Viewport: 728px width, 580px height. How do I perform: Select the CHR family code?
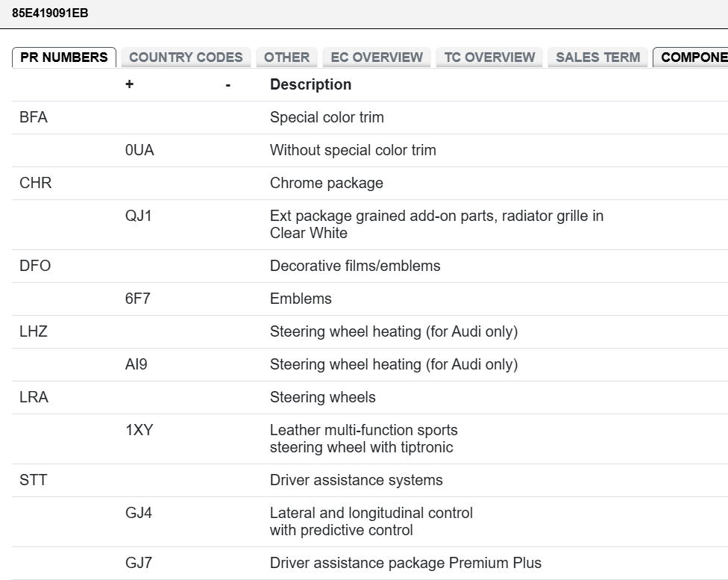coord(36,183)
